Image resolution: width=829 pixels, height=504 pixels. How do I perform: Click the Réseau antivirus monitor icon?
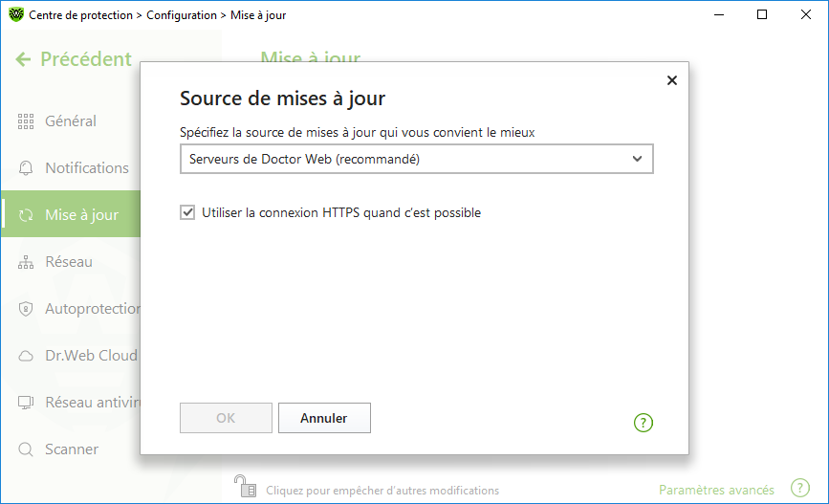coord(26,403)
